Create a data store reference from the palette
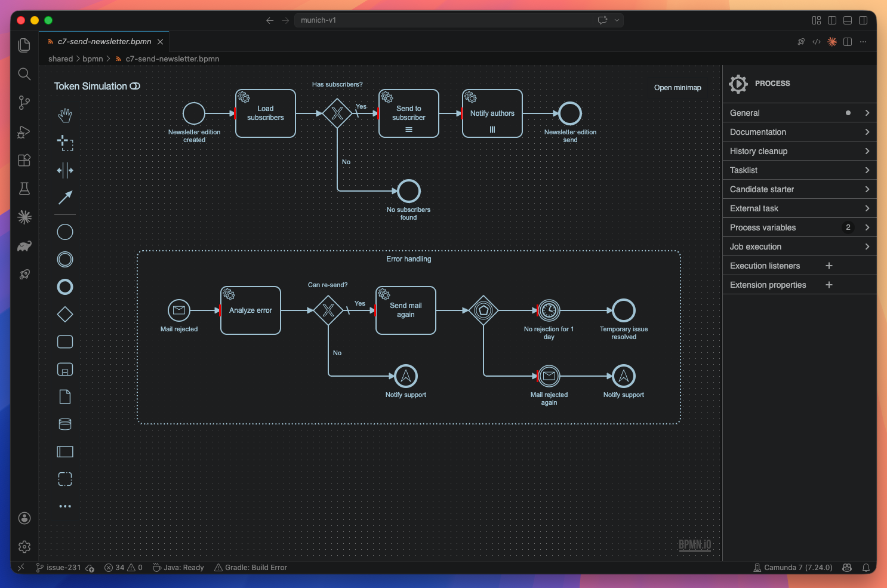The image size is (887, 588). [x=65, y=424]
